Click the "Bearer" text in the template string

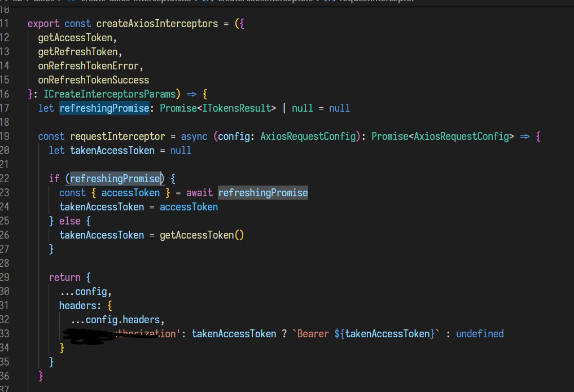click(313, 334)
